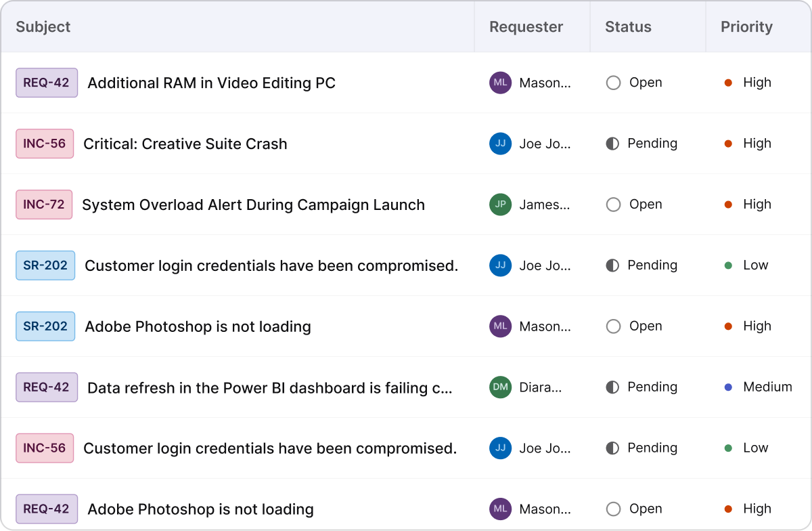The height and width of the screenshot is (531, 812).
Task: Toggle the Pending status on Power BI dashboard ticket
Action: [x=613, y=387]
